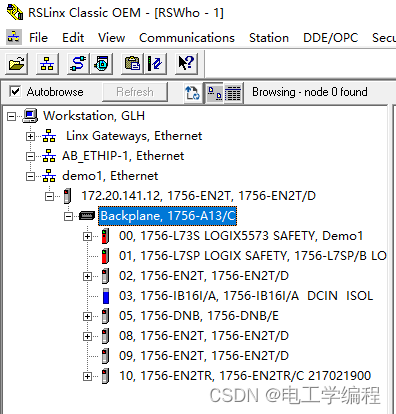396x414 pixels.
Task: Select 'Linx Gateways, Ethernet' tree item
Action: tap(134, 136)
